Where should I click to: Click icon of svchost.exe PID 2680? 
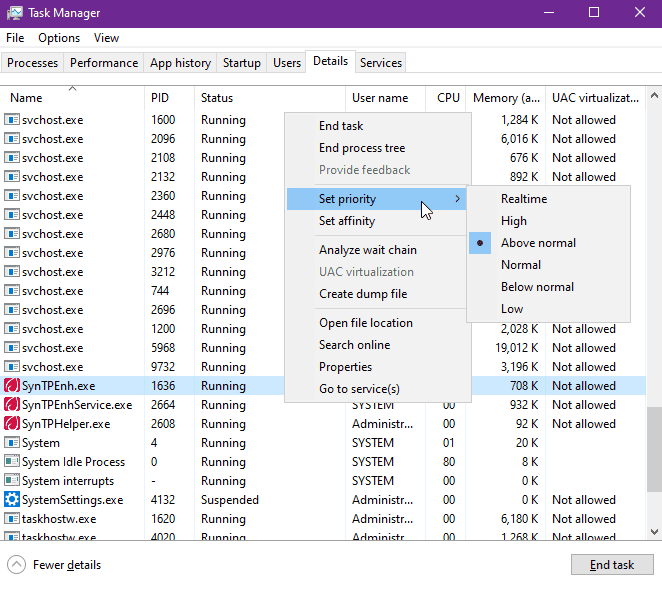point(12,233)
